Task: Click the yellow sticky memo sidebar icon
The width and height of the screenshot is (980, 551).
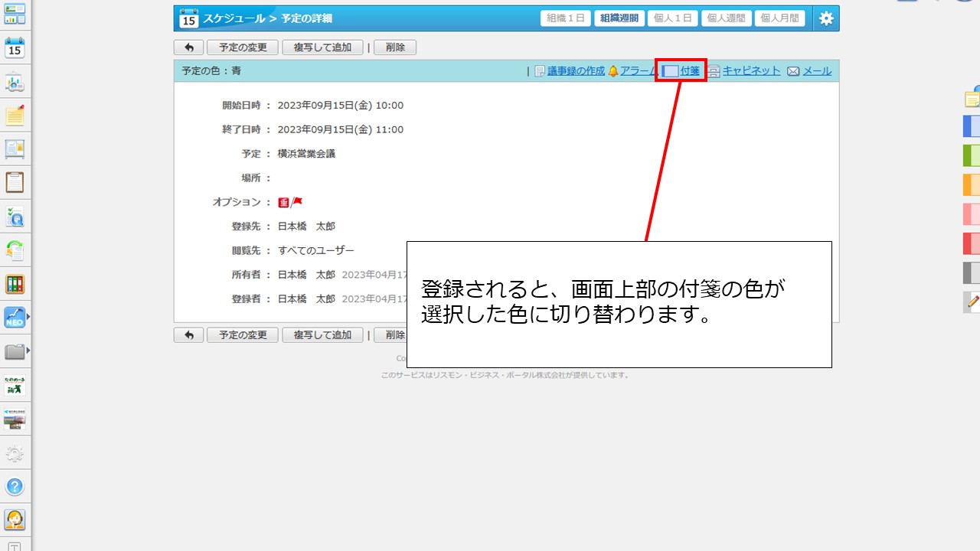Action: tap(15, 116)
